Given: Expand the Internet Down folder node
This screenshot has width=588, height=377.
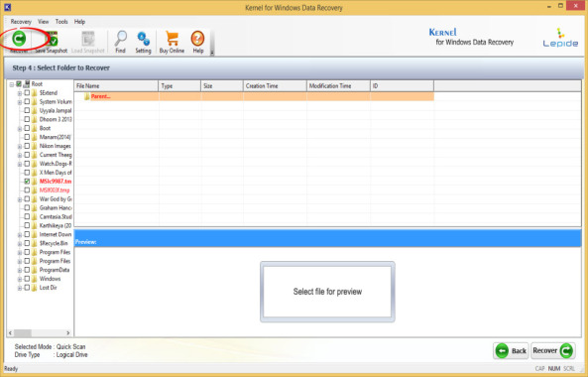Looking at the screenshot, I should click(20, 235).
